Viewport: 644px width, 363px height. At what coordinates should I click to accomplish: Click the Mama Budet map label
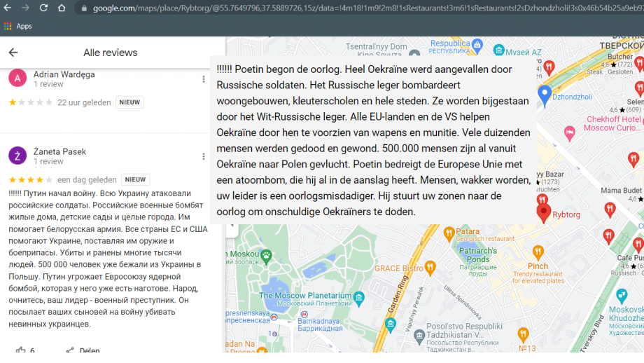pyautogui.click(x=621, y=191)
